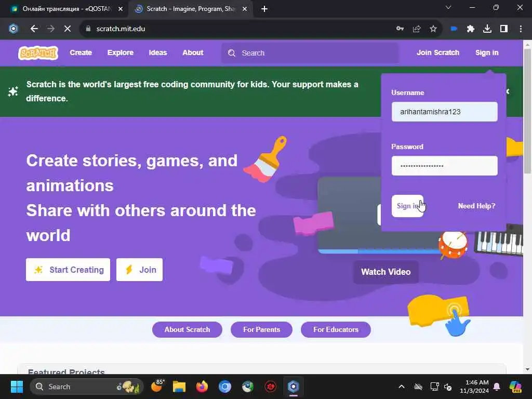Viewport: 532px width, 399px height.
Task: Click the Join Scratch link
Action: (x=437, y=52)
